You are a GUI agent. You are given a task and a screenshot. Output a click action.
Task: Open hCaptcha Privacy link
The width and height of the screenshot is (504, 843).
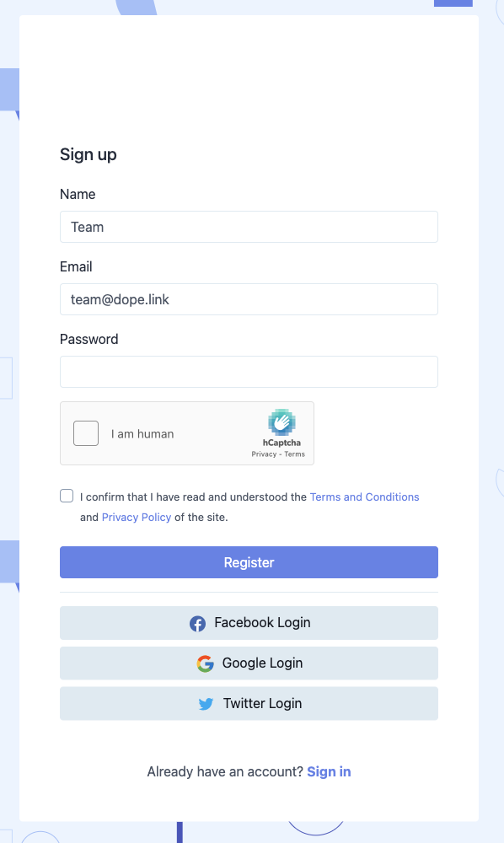(264, 454)
